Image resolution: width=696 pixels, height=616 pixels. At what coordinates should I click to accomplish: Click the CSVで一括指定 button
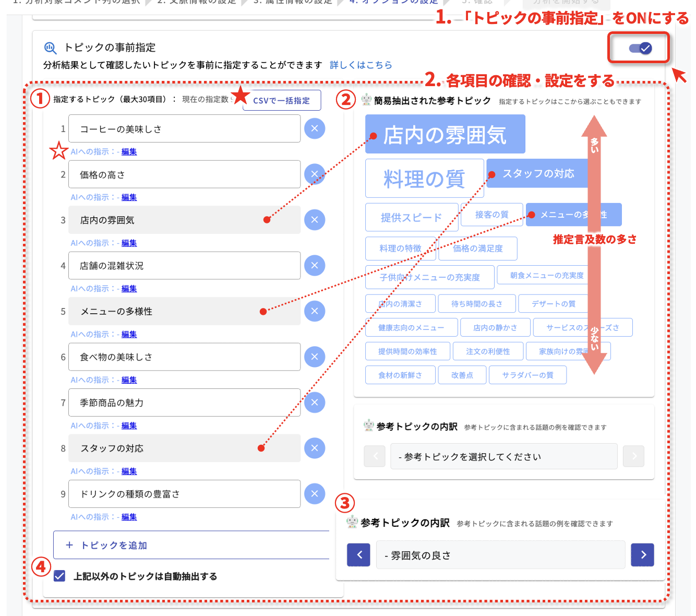tap(282, 100)
